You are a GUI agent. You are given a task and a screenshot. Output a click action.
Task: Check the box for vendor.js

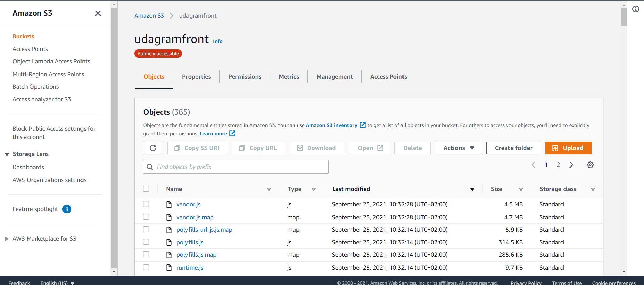pos(146,204)
